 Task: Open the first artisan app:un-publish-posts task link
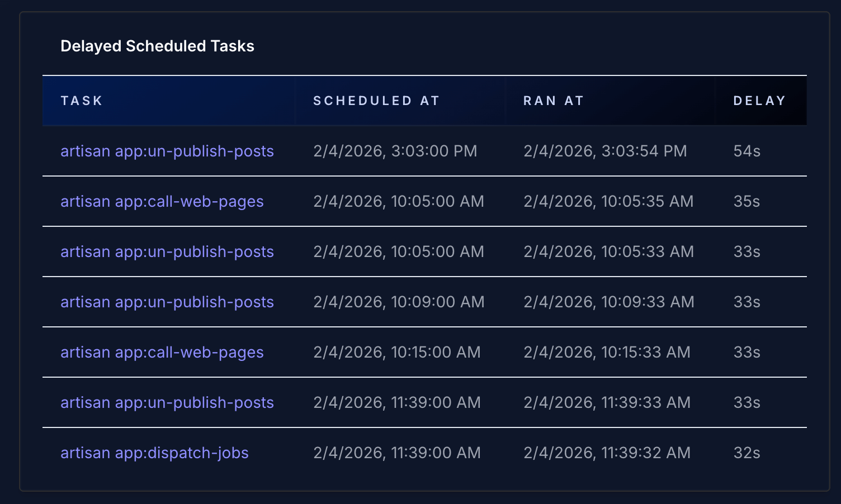(x=167, y=151)
